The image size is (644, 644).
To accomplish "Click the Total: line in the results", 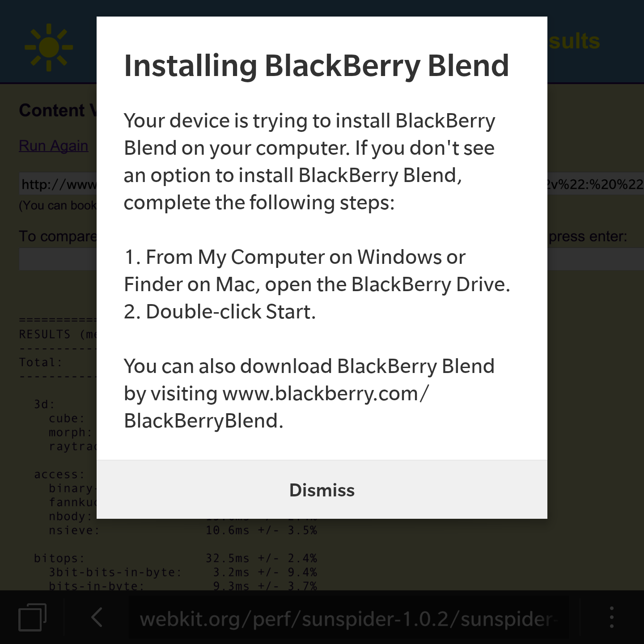I will (x=40, y=362).
